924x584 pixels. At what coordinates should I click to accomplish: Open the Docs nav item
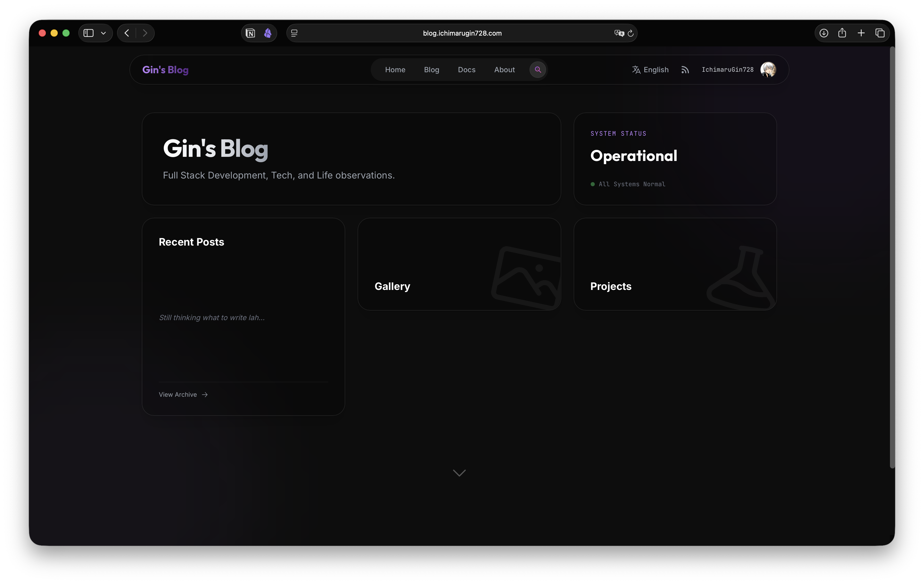coord(466,69)
